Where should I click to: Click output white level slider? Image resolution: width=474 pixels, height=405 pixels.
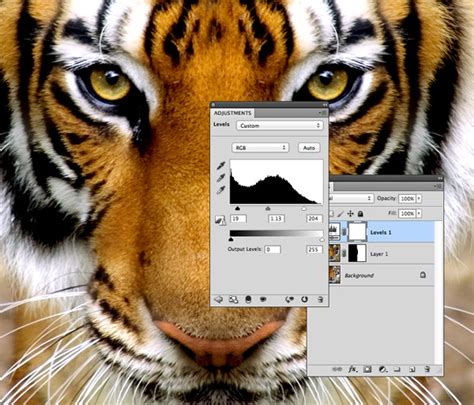tap(322, 239)
